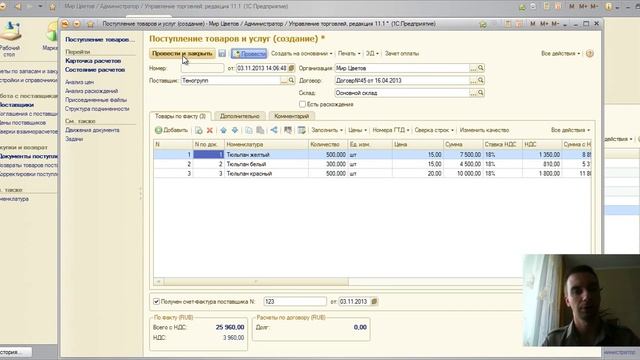Open calendar picker for document date
640x360 pixels.
point(291,68)
